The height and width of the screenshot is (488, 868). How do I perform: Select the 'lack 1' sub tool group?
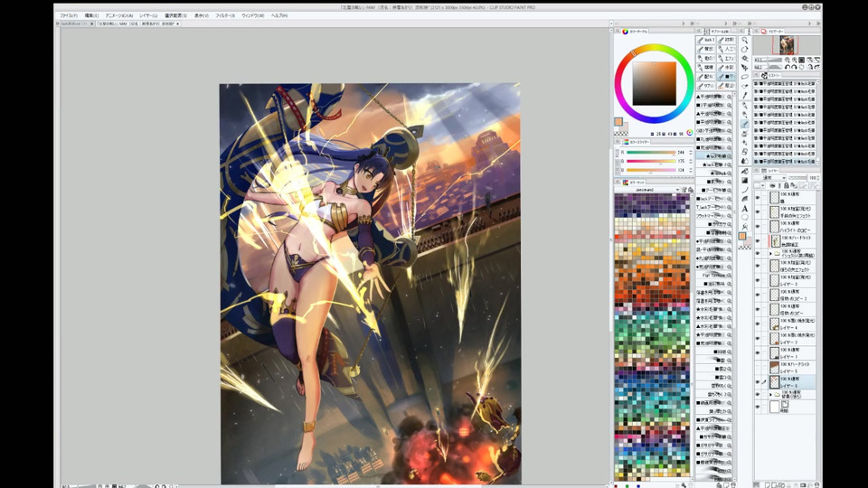[x=705, y=40]
